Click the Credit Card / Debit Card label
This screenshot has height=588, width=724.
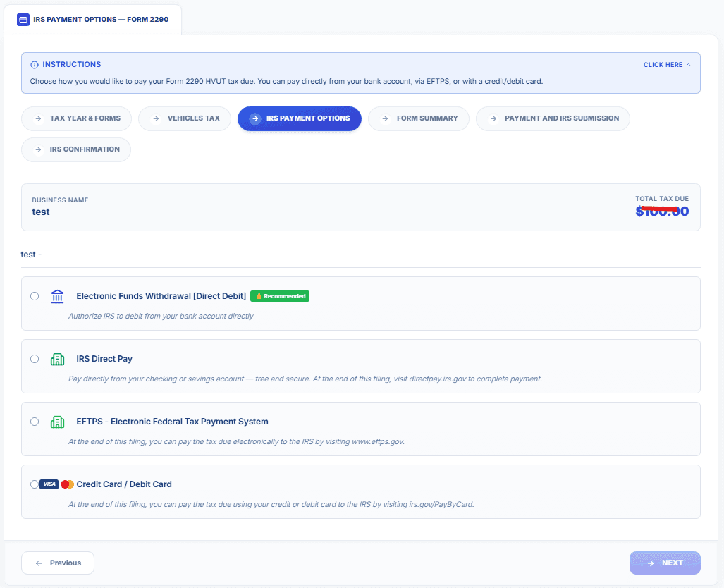(124, 484)
